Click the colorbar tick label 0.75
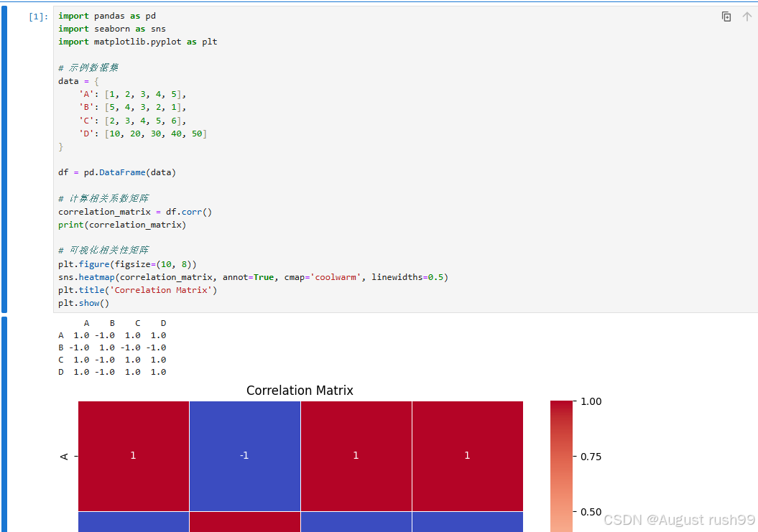 coord(591,457)
